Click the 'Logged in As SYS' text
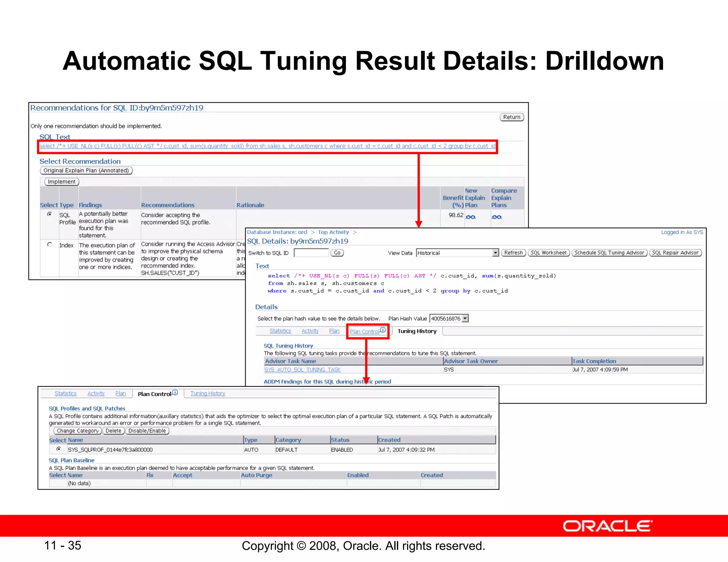The height and width of the screenshot is (562, 728). click(682, 232)
